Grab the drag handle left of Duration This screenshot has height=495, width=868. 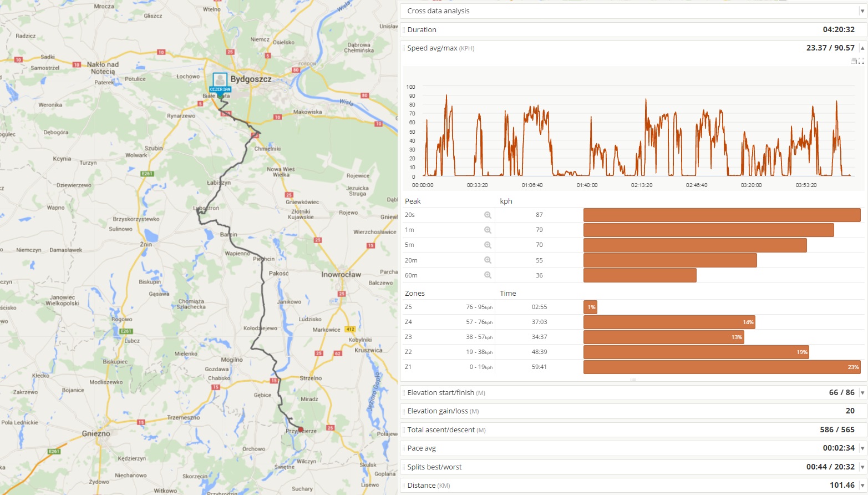coord(404,30)
